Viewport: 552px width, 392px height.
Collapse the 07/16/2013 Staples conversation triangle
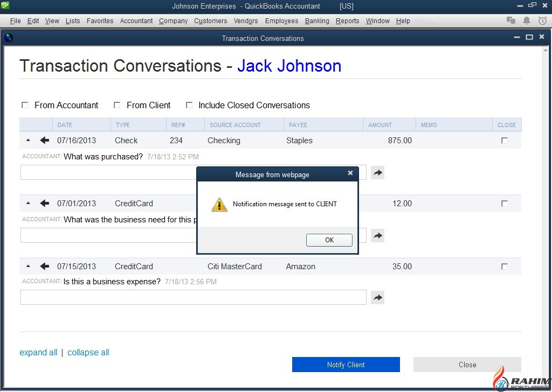(29, 141)
